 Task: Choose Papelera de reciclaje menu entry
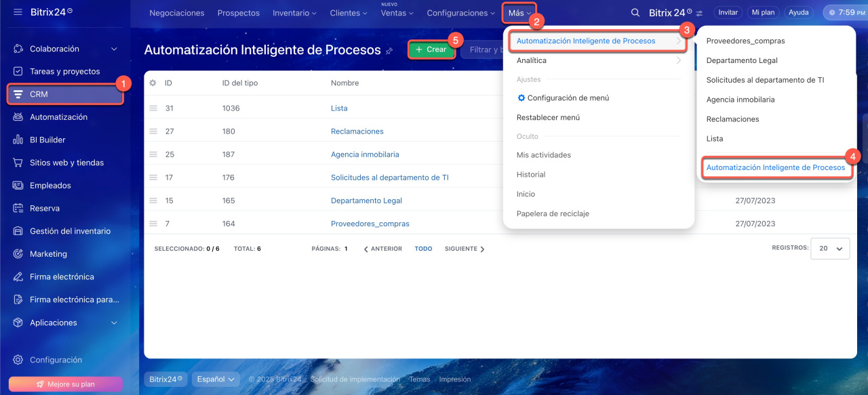[553, 213]
